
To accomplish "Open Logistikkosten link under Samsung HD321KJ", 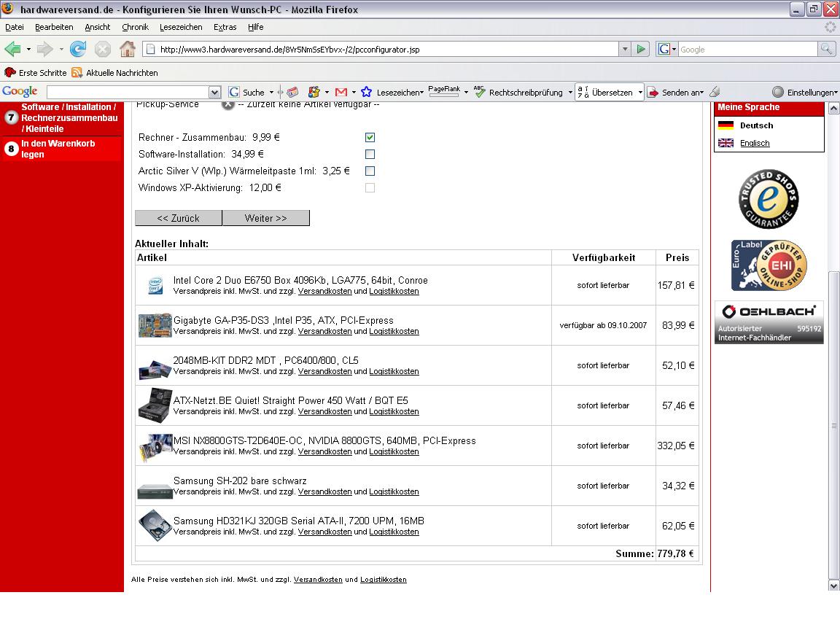I will pos(394,532).
